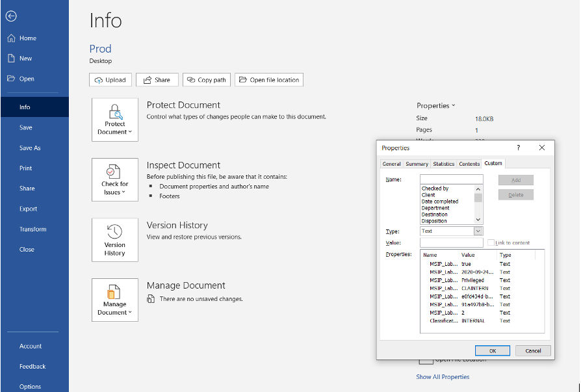The height and width of the screenshot is (392, 581).
Task: Click the Value input field
Action: click(x=451, y=242)
